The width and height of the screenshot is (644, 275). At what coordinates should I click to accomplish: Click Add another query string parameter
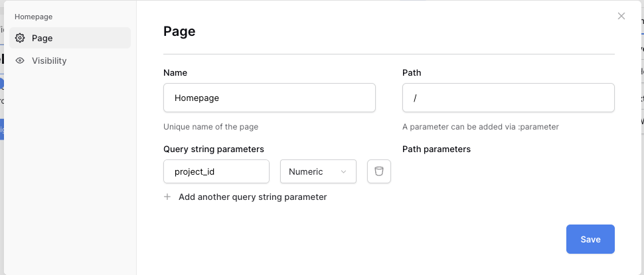pyautogui.click(x=252, y=197)
